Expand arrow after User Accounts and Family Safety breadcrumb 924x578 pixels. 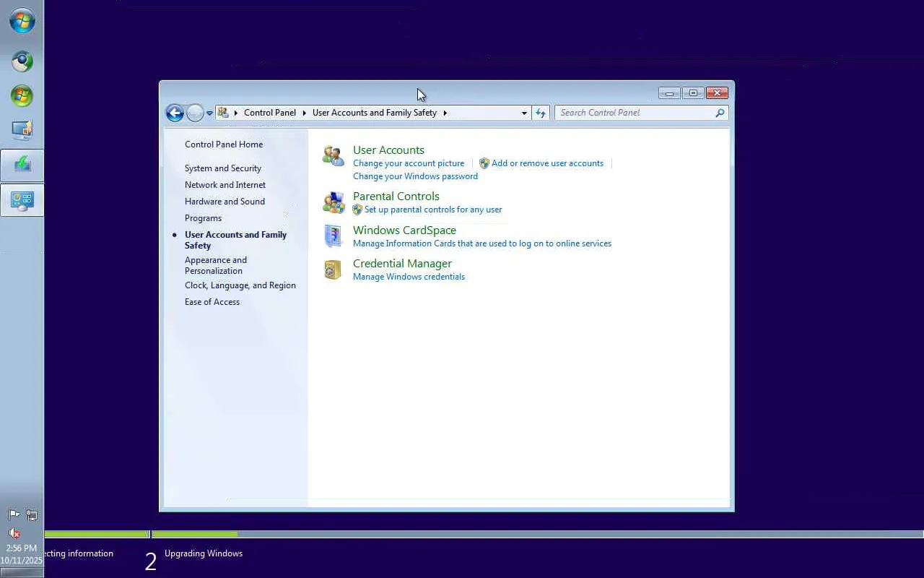click(x=445, y=113)
